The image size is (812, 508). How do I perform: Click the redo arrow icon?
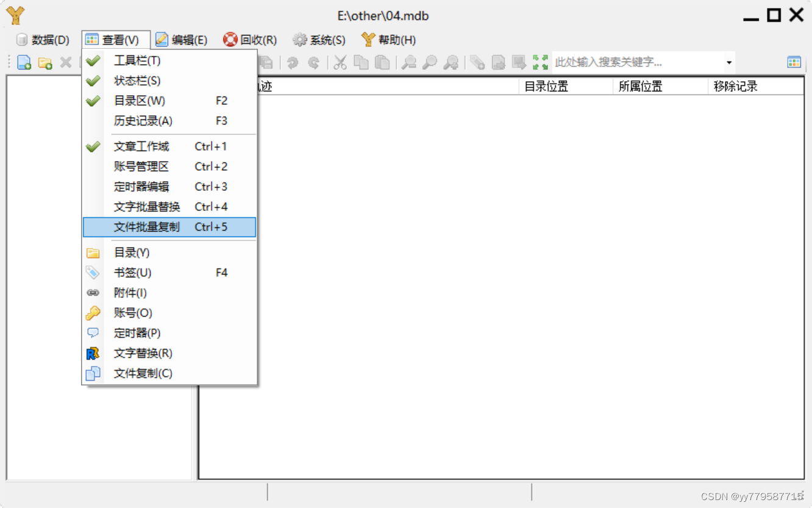click(314, 62)
